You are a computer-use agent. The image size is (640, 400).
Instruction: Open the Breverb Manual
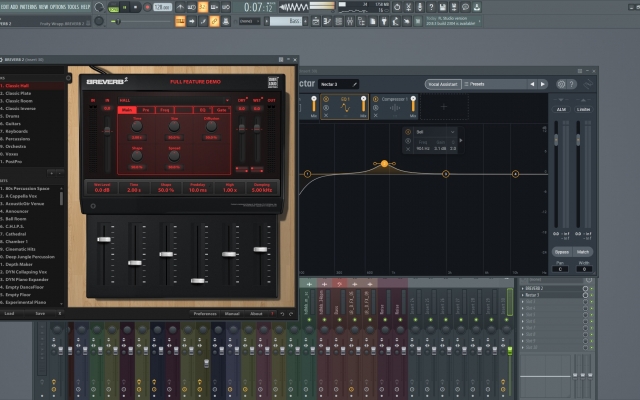coord(232,313)
